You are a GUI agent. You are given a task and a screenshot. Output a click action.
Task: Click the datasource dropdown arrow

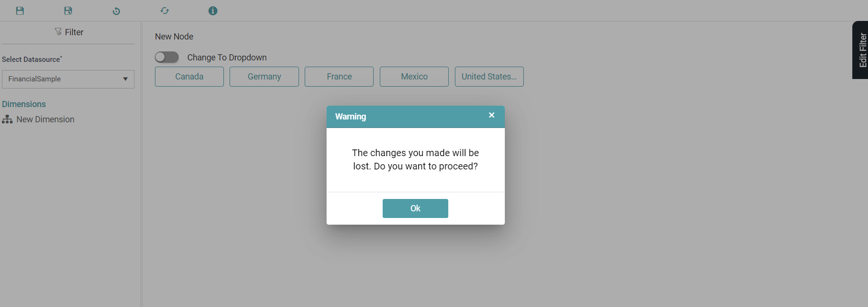pyautogui.click(x=125, y=79)
